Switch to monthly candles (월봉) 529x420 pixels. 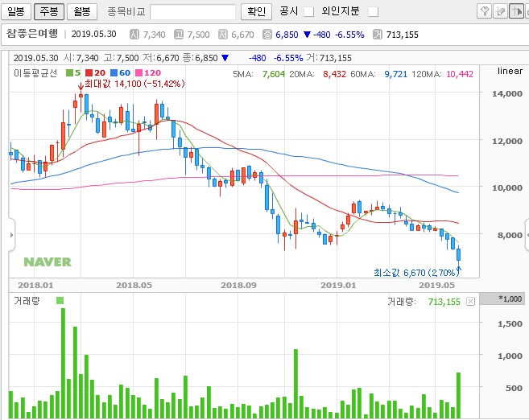(x=82, y=12)
